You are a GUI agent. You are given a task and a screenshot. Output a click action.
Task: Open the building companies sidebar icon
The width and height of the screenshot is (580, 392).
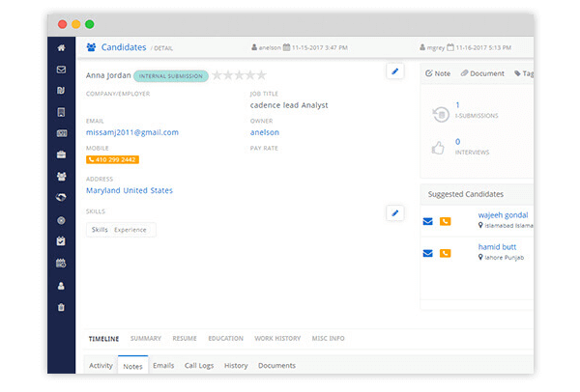tap(62, 112)
